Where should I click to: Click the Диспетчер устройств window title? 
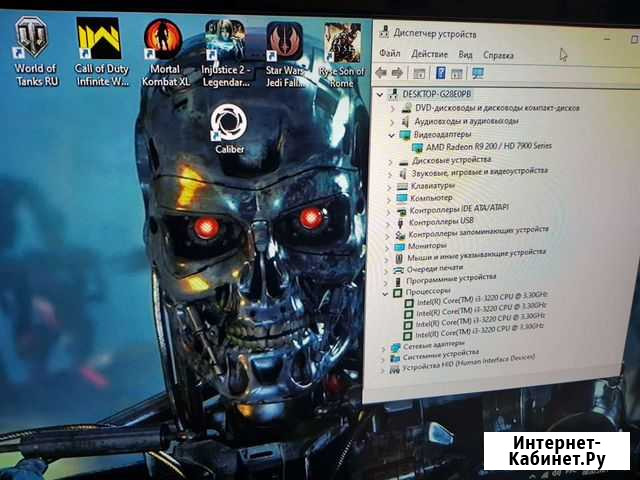435,34
